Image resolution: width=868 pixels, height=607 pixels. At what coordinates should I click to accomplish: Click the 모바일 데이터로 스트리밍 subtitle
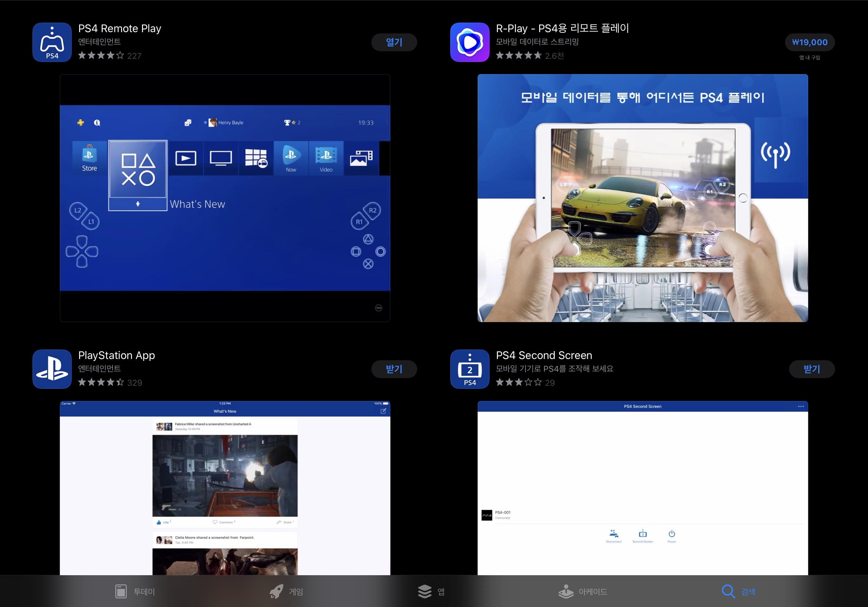click(537, 42)
